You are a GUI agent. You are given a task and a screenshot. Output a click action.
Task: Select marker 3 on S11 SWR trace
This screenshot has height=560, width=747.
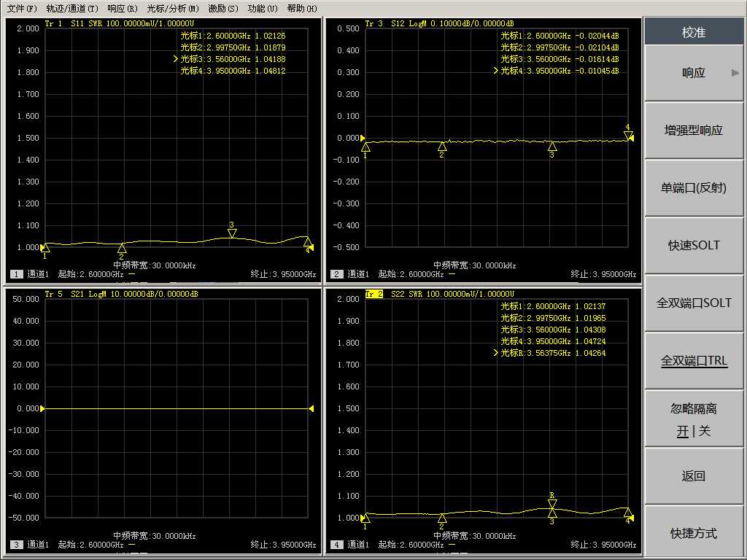tap(232, 230)
